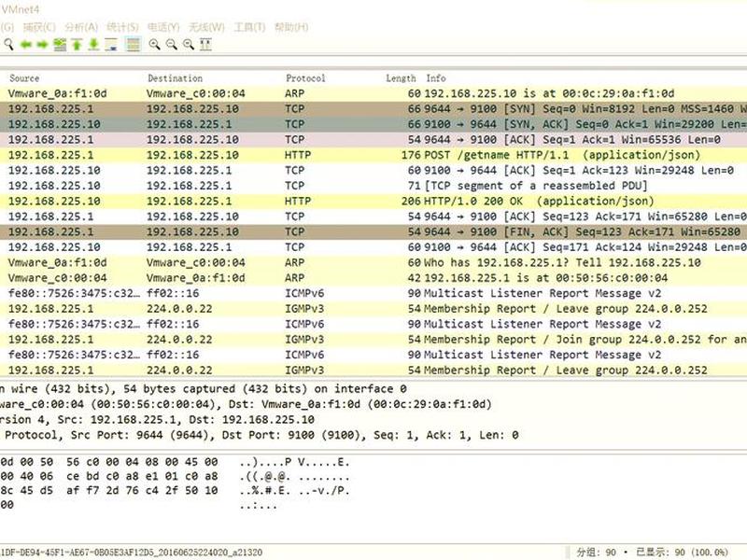Click hex bytes '56 c0 00 04 08 00 45 00'
Viewport: 747px width, 560px height.
click(142, 462)
